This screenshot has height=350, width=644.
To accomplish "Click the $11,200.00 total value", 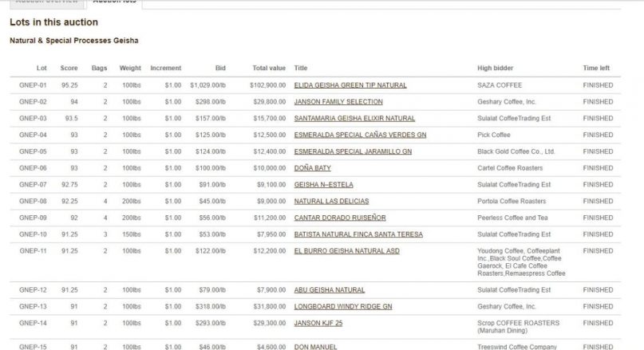I will click(270, 218).
